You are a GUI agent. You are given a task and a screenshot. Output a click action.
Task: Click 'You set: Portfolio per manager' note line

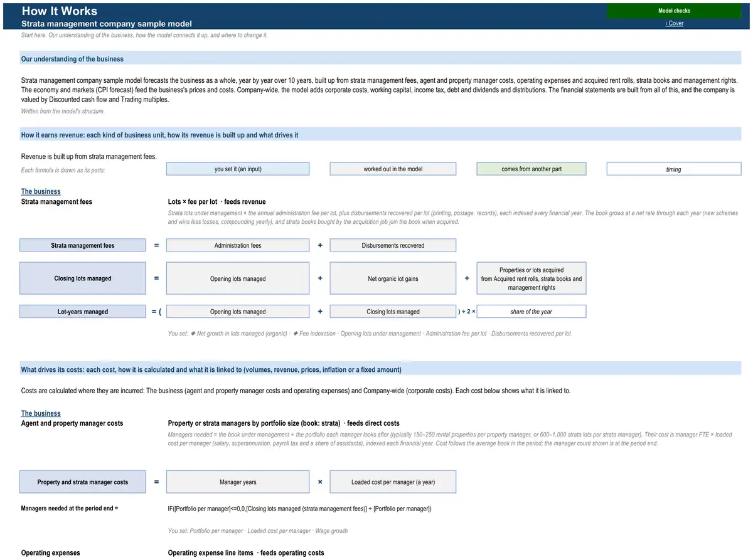(x=258, y=531)
